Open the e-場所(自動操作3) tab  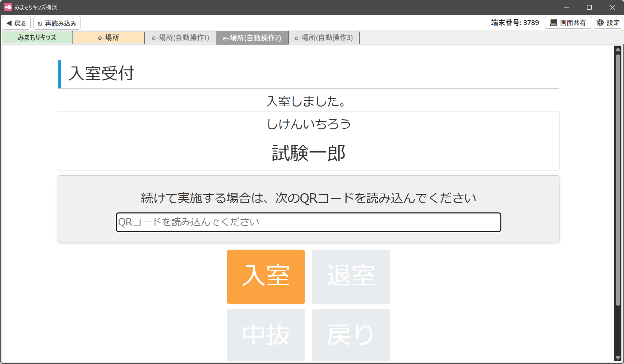click(324, 37)
